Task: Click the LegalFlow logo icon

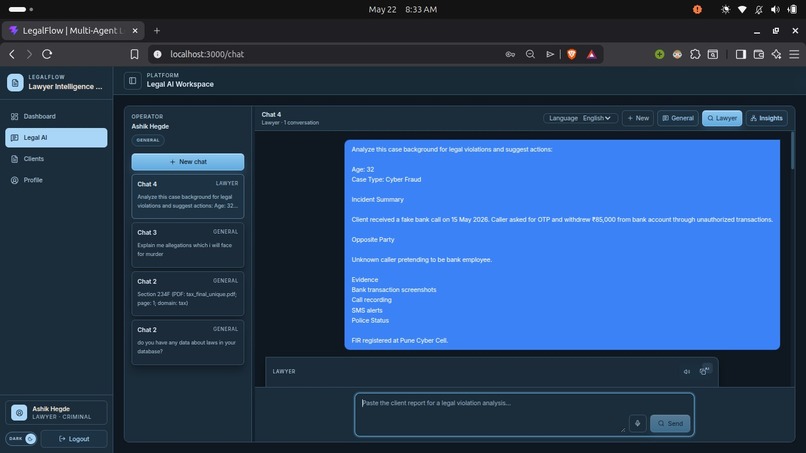Action: click(15, 82)
